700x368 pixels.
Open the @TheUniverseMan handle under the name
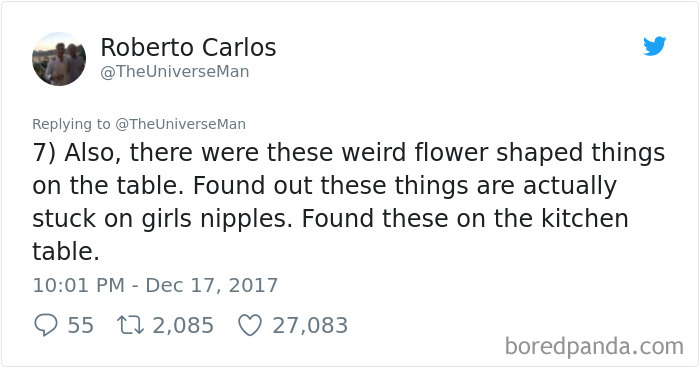[175, 71]
